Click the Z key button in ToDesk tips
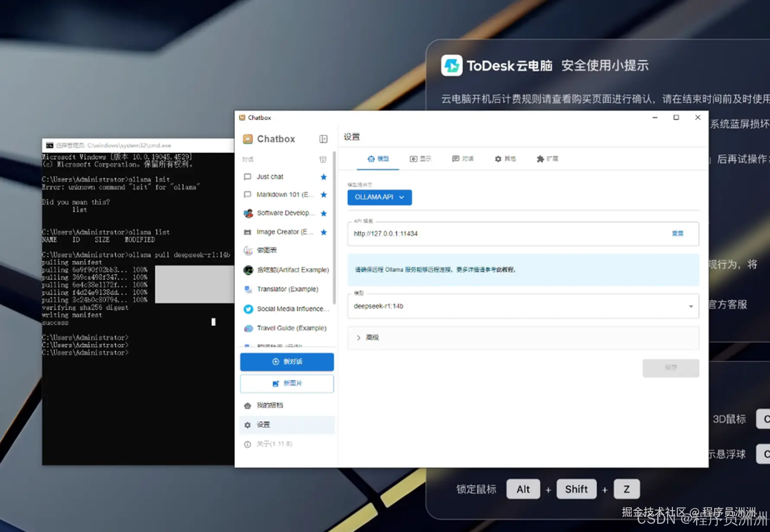The height and width of the screenshot is (532, 770). (x=627, y=489)
